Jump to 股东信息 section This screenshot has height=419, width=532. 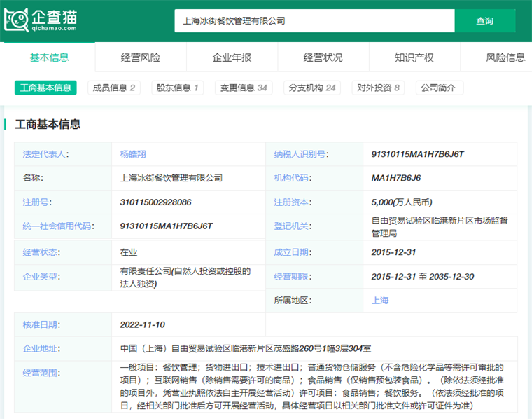176,88
